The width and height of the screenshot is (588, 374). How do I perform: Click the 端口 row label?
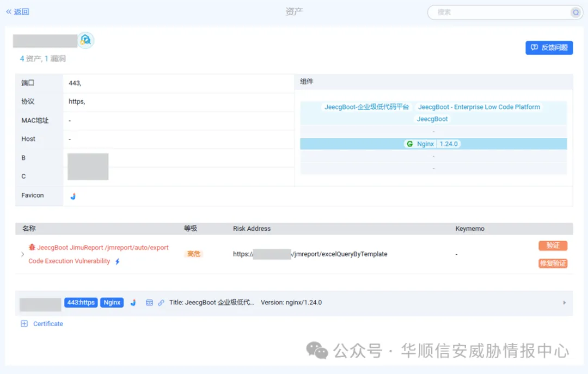tap(28, 83)
